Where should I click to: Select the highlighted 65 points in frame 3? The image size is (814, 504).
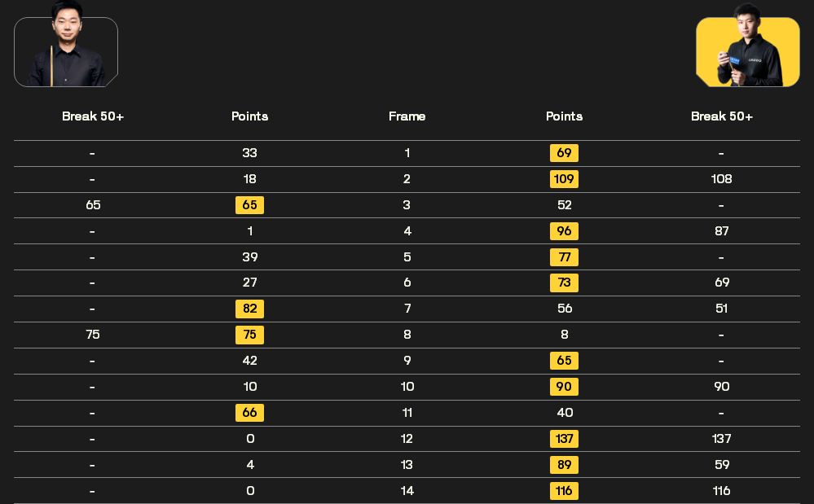(249, 205)
